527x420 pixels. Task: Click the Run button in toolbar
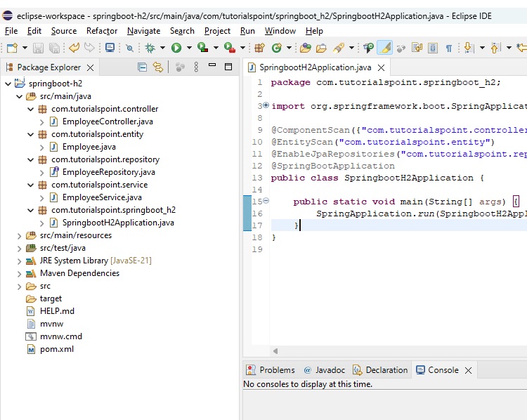[176, 48]
